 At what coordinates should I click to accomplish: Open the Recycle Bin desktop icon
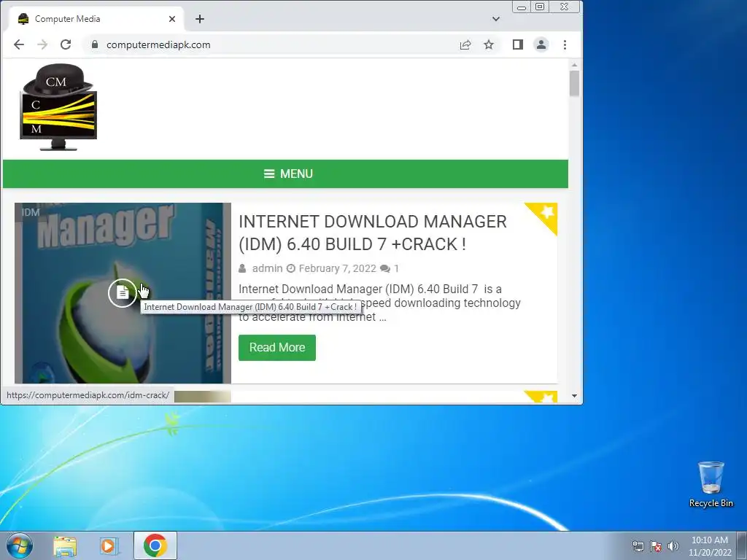711,484
